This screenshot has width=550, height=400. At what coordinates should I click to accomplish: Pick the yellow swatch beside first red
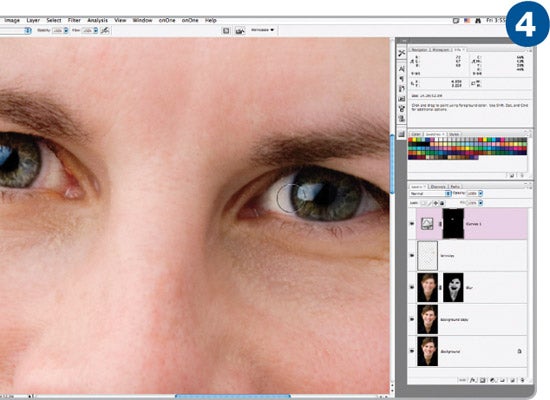[x=415, y=140]
